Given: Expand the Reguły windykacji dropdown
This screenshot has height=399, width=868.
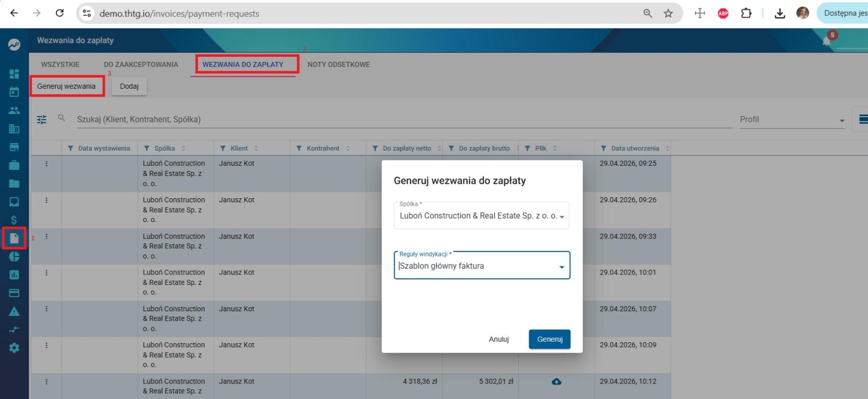Looking at the screenshot, I should pos(482,266).
